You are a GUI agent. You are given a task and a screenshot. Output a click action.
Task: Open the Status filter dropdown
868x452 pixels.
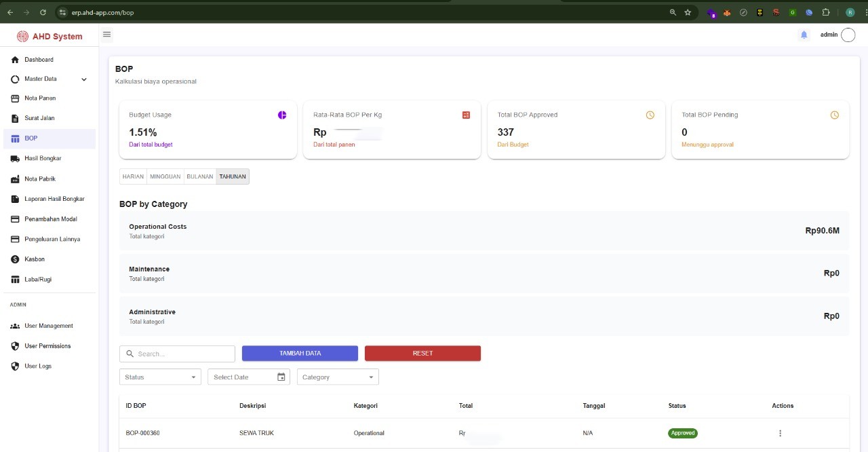160,377
